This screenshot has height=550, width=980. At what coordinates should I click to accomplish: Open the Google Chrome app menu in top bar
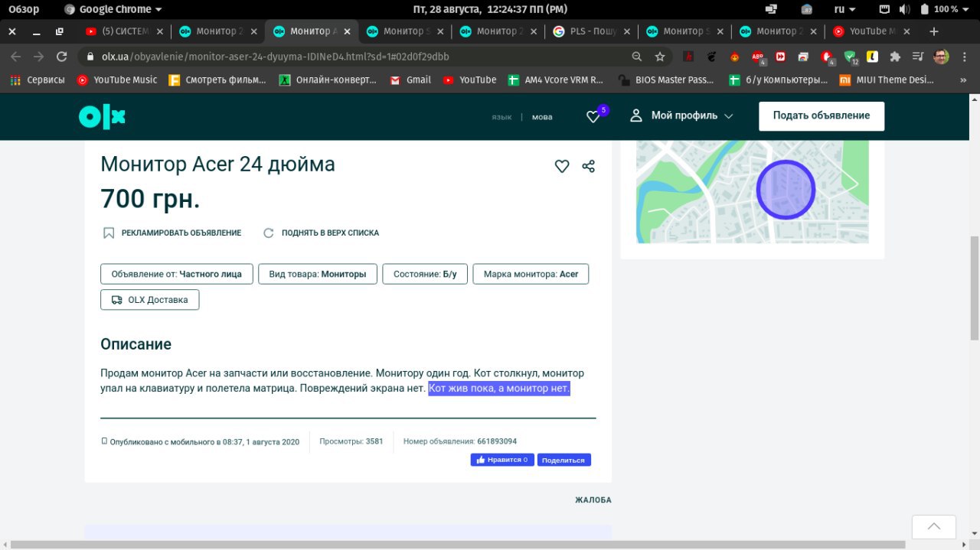pos(113,9)
